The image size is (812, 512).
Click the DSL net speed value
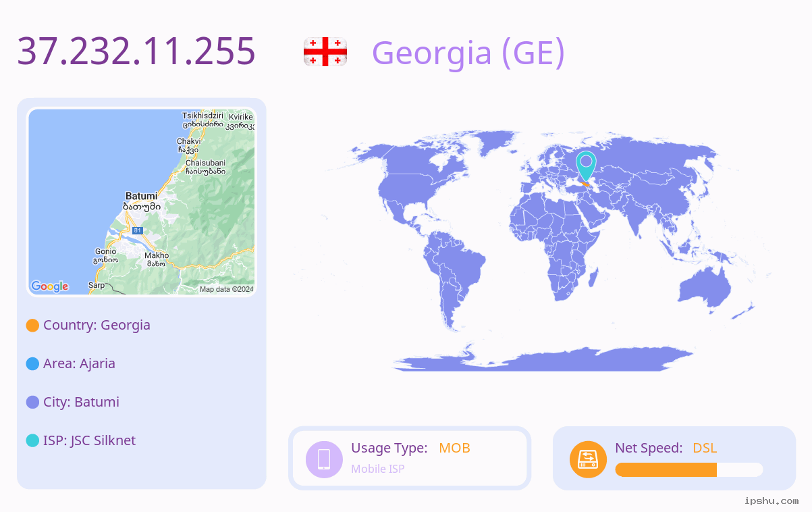tap(705, 448)
